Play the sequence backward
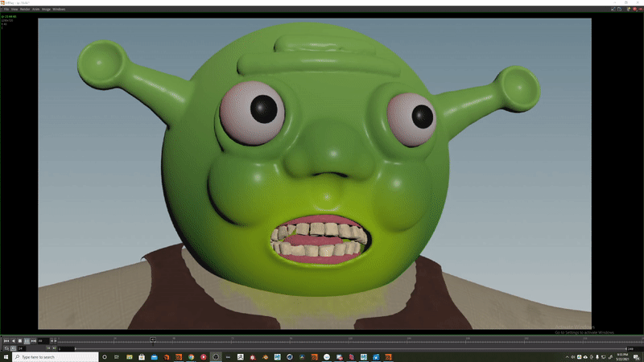Screen dimensions: 644x362 tap(13, 341)
